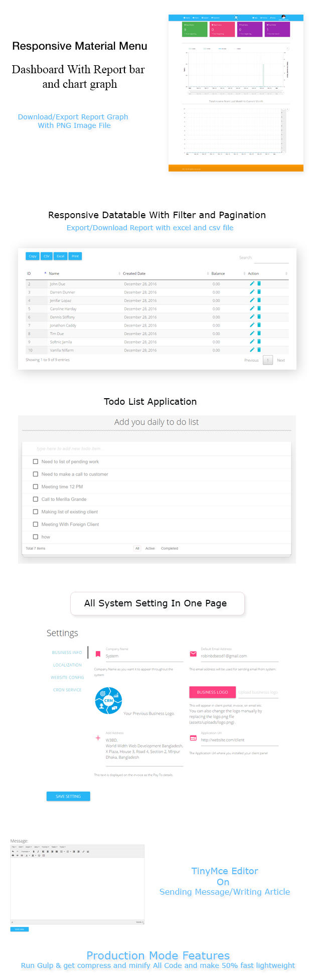Click the Excel export button above the datatable
The width and height of the screenshot is (310, 980).
(x=60, y=256)
